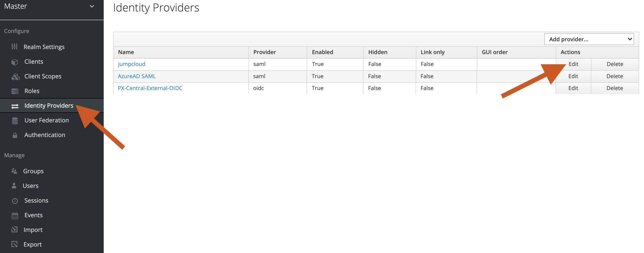Go to Users in the sidebar
Viewport: 644px width, 253px height.
coord(30,186)
